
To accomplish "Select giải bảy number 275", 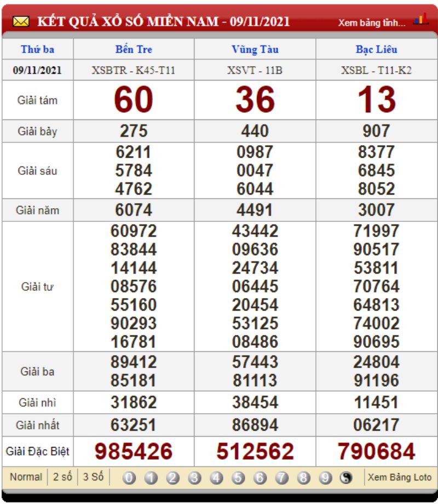I will click(134, 131).
